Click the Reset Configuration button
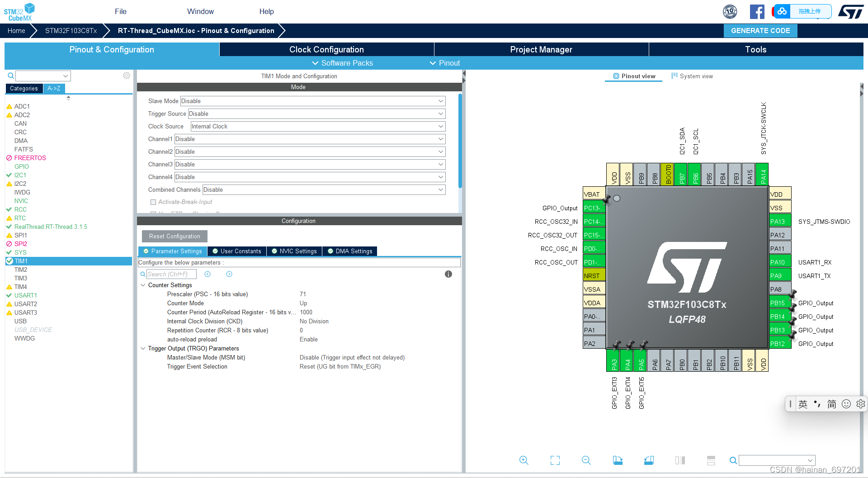Viewport: 868px width, 478px height. click(175, 236)
